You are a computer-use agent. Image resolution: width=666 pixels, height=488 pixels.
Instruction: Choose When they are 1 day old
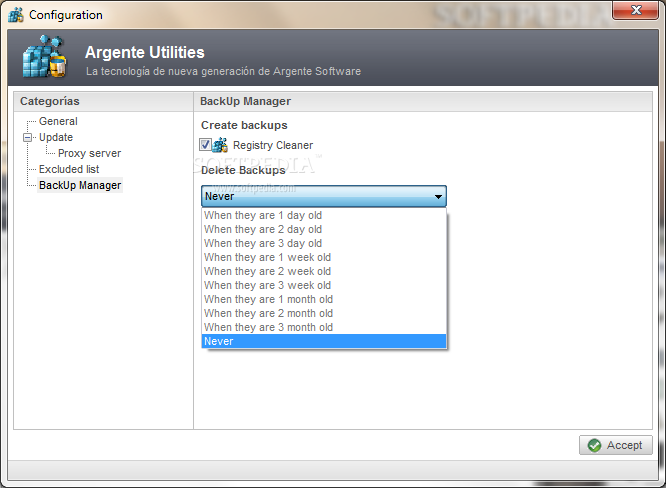(324, 215)
